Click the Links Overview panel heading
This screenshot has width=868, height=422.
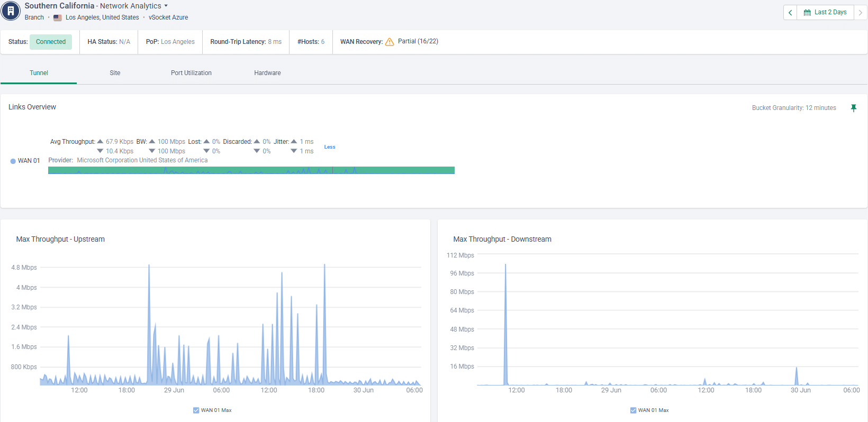click(32, 107)
